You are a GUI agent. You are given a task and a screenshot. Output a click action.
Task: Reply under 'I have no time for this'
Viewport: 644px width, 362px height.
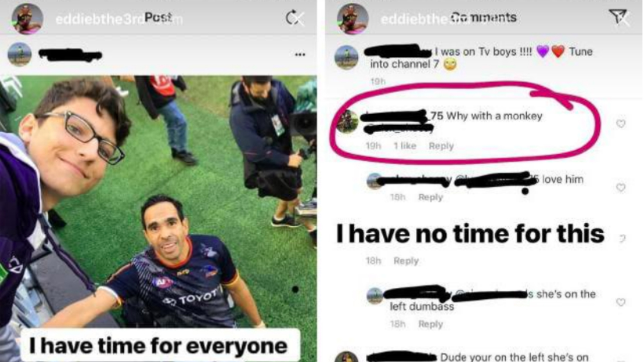406,260
